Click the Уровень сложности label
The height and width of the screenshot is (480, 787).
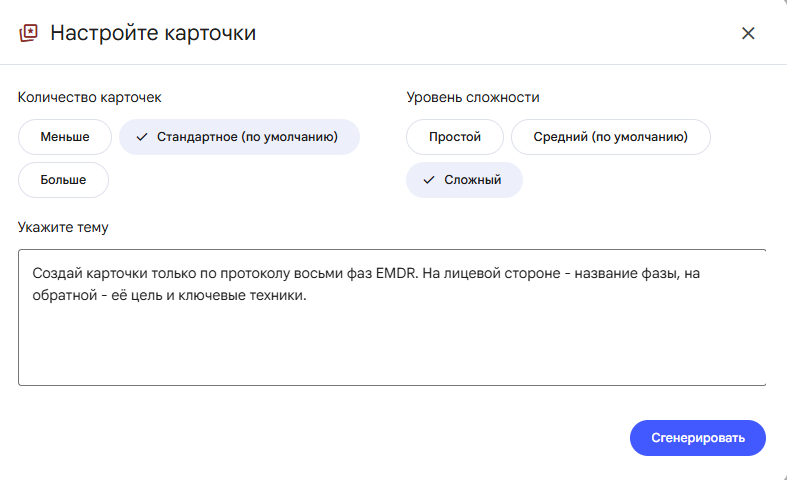(x=473, y=97)
